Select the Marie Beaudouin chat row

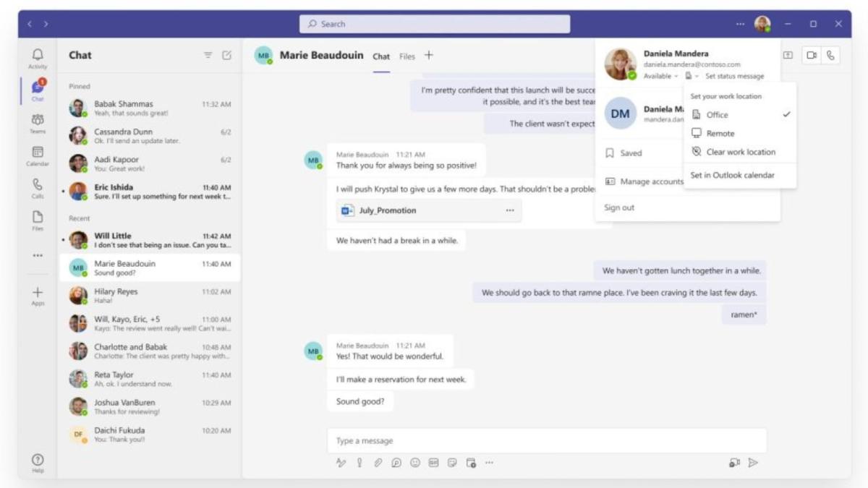pyautogui.click(x=150, y=267)
